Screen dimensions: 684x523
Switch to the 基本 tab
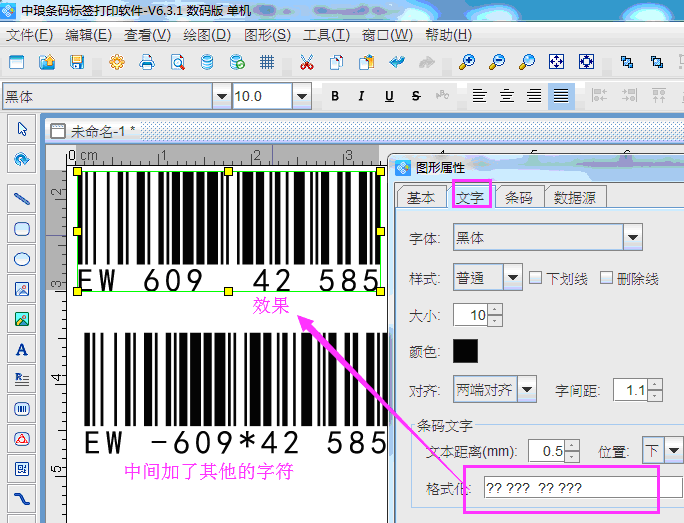(x=421, y=198)
